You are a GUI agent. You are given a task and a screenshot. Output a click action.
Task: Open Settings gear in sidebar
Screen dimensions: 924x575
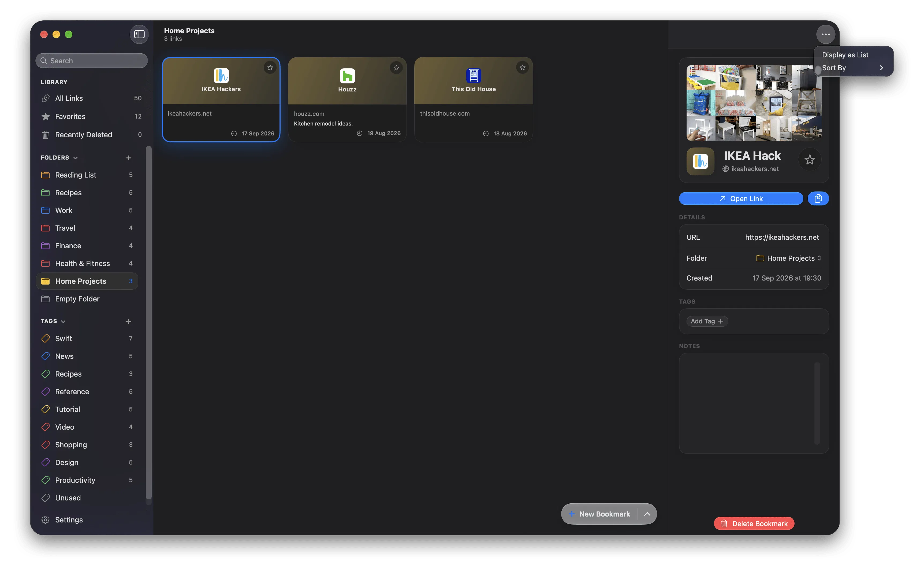pos(62,519)
